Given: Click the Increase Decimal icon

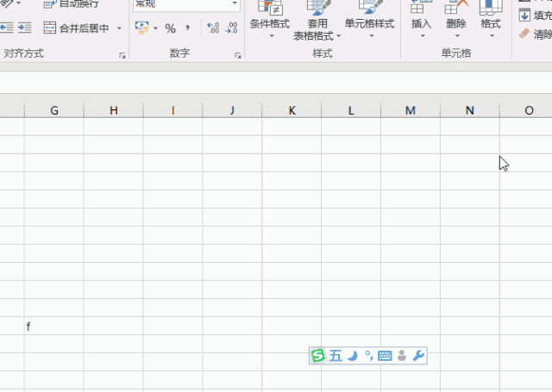Looking at the screenshot, I should point(213,28).
